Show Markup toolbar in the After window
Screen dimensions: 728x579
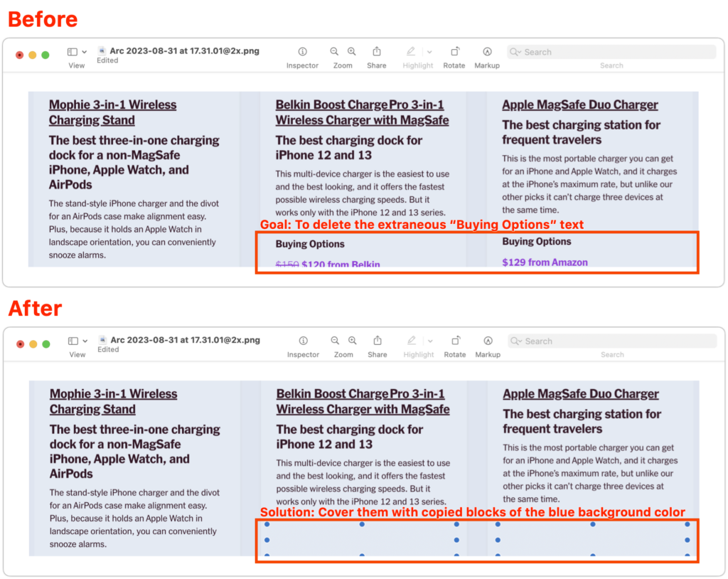[x=488, y=341]
